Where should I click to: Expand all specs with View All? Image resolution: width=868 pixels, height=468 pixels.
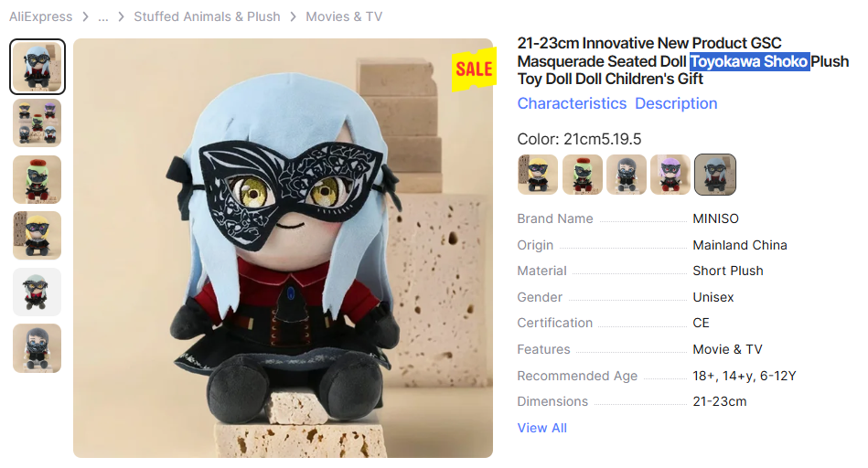click(x=542, y=428)
